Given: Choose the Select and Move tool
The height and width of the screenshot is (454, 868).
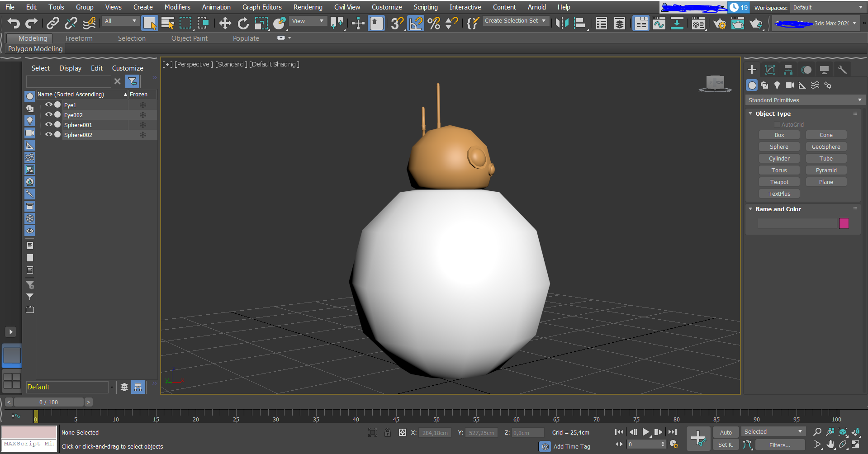Looking at the screenshot, I should [225, 23].
